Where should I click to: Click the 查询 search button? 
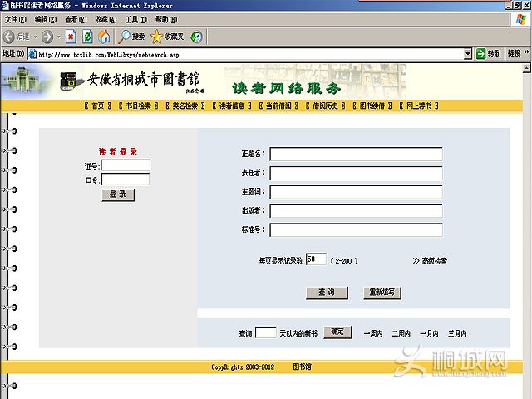pyautogui.click(x=326, y=293)
